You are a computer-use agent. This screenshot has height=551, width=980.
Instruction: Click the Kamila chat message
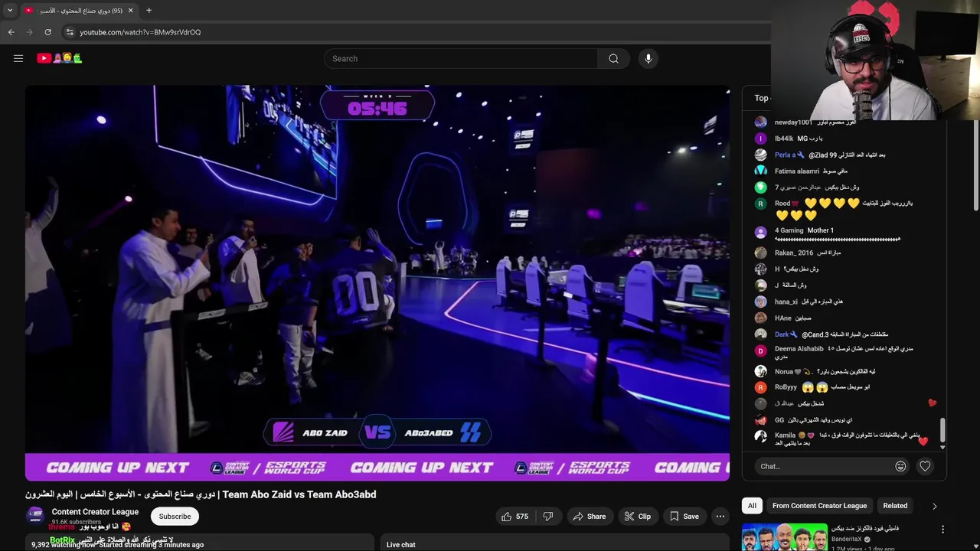[x=838, y=439]
